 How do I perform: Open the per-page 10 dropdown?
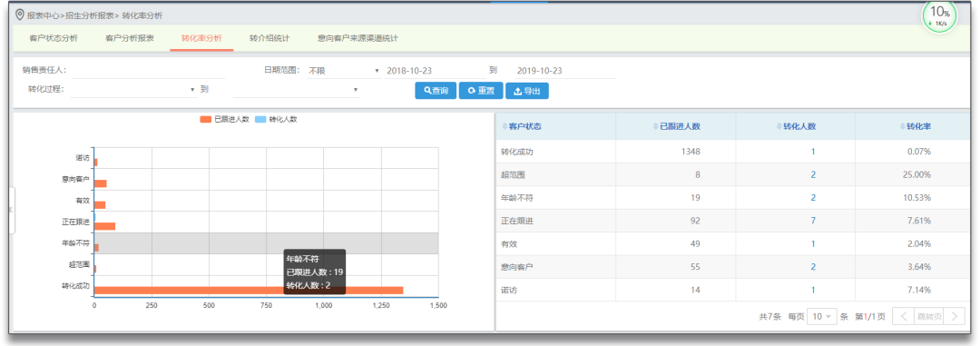tap(822, 317)
